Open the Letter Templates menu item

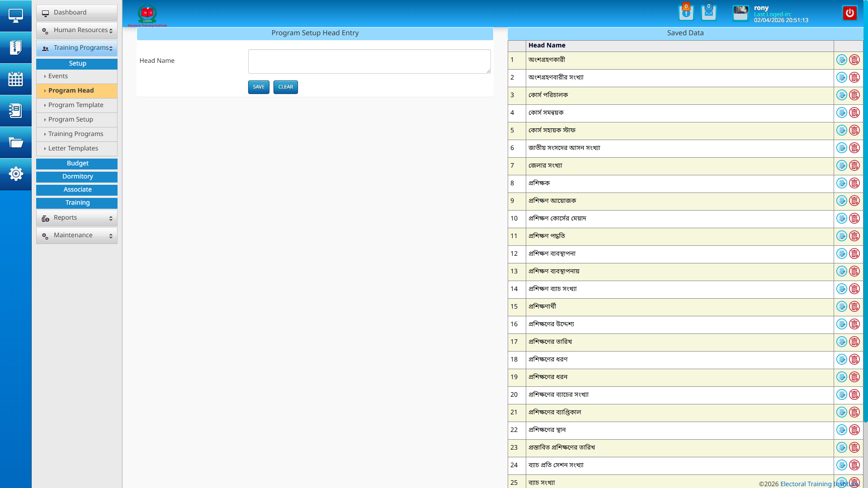(73, 148)
